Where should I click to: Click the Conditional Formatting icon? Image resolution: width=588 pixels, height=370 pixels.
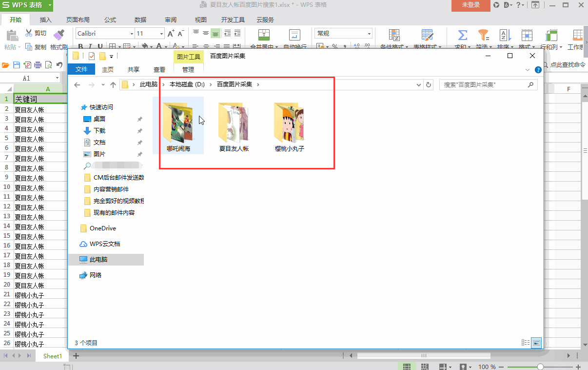pos(394,35)
